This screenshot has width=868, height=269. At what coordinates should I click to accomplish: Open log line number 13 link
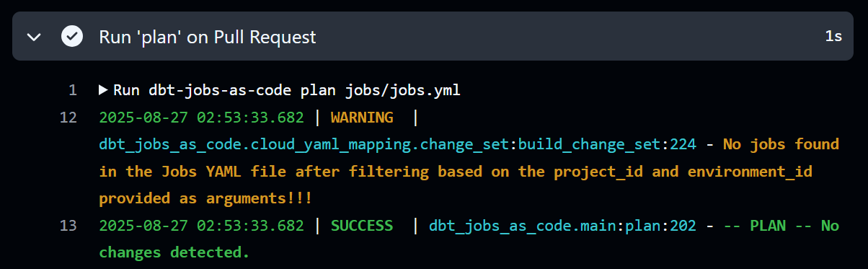click(x=68, y=226)
